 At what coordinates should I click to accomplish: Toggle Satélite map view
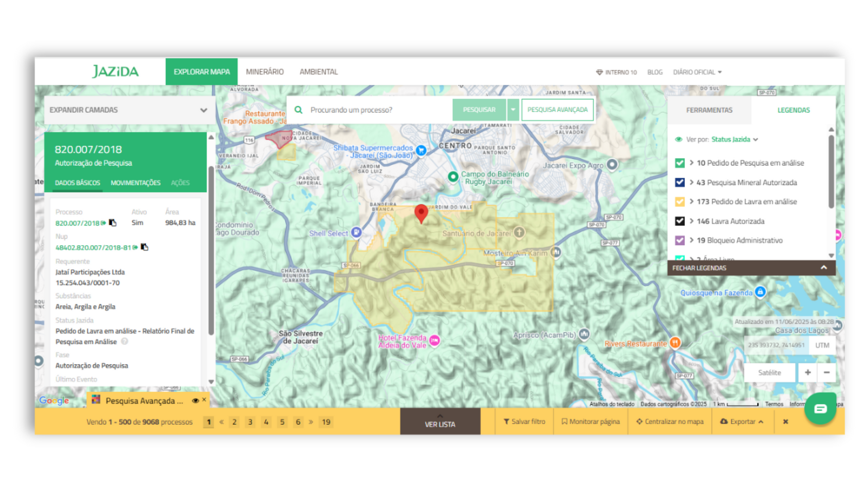769,372
